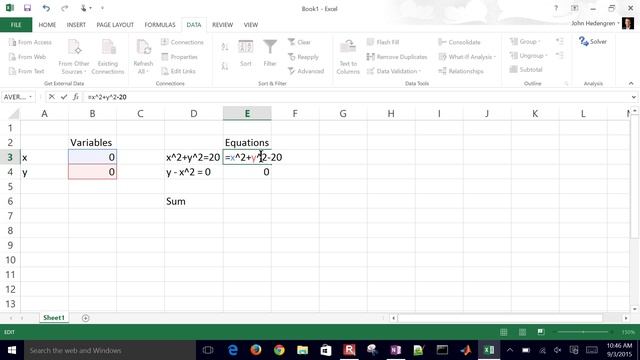Click the Consolidate button
Viewport: 640px width, 360px height.
pyautogui.click(x=459, y=42)
